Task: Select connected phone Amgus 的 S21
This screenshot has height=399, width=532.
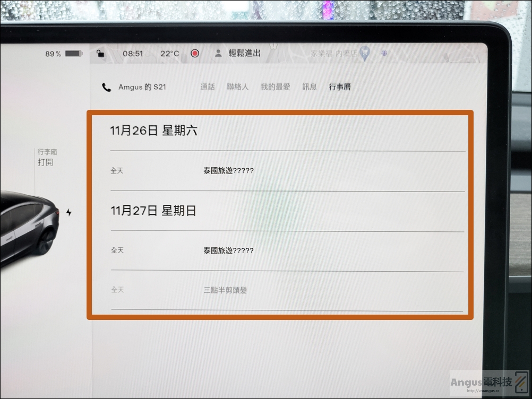Action: coord(142,87)
